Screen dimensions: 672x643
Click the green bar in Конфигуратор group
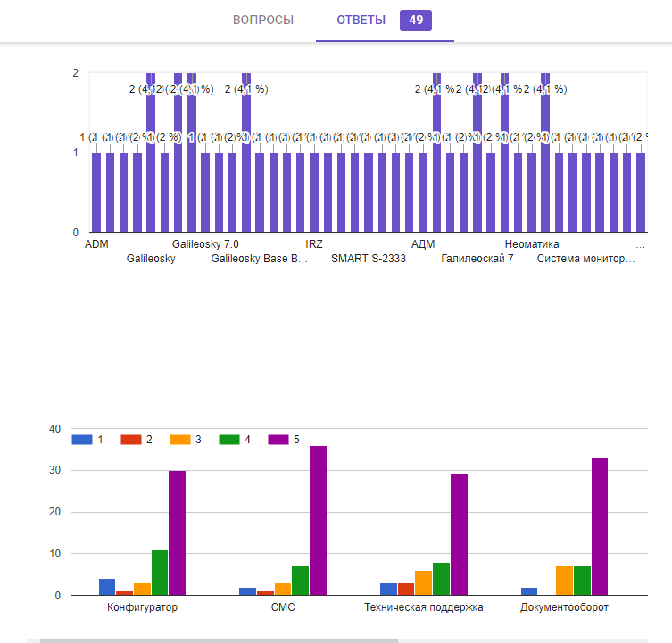click(x=160, y=573)
